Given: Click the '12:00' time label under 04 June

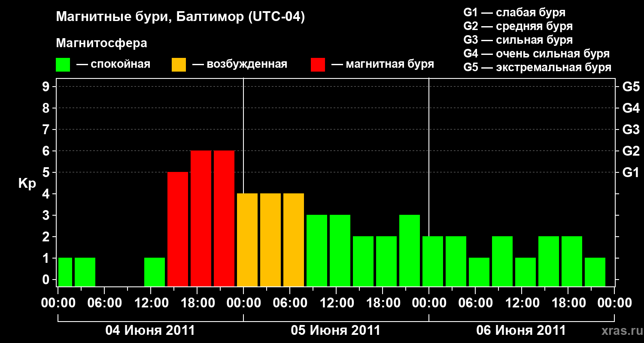Looking at the screenshot, I should (151, 303).
